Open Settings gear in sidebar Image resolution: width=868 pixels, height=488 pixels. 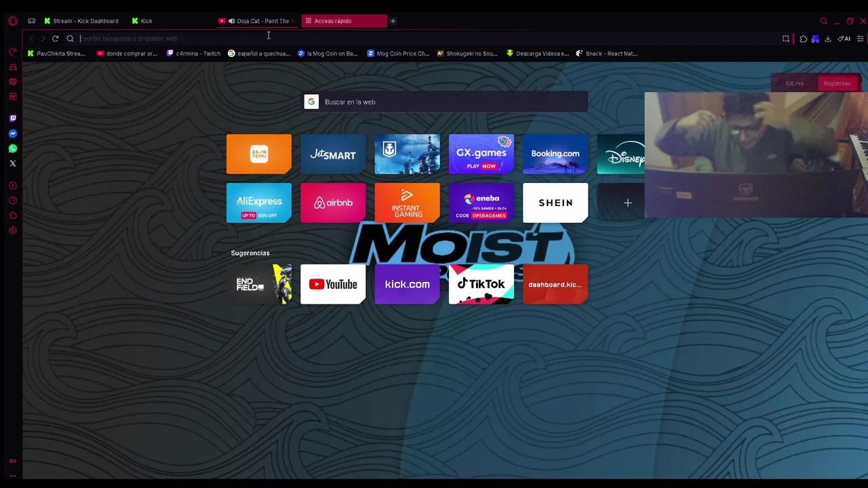pos(12,230)
